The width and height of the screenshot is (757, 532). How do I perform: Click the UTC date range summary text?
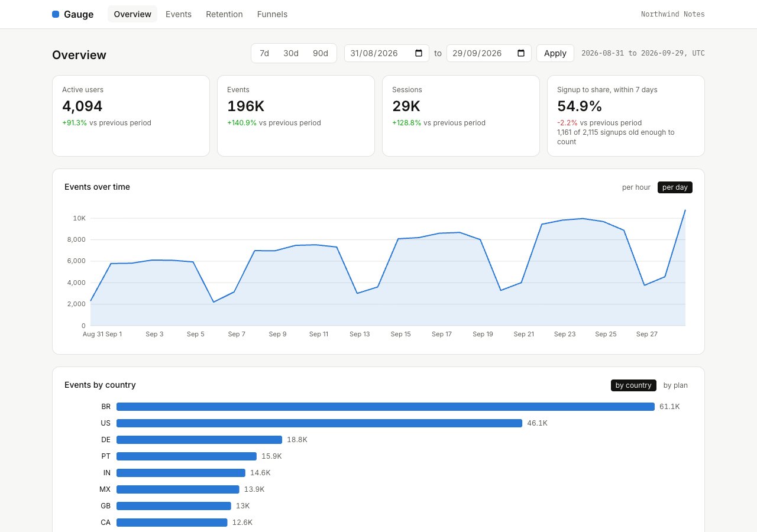click(x=643, y=53)
